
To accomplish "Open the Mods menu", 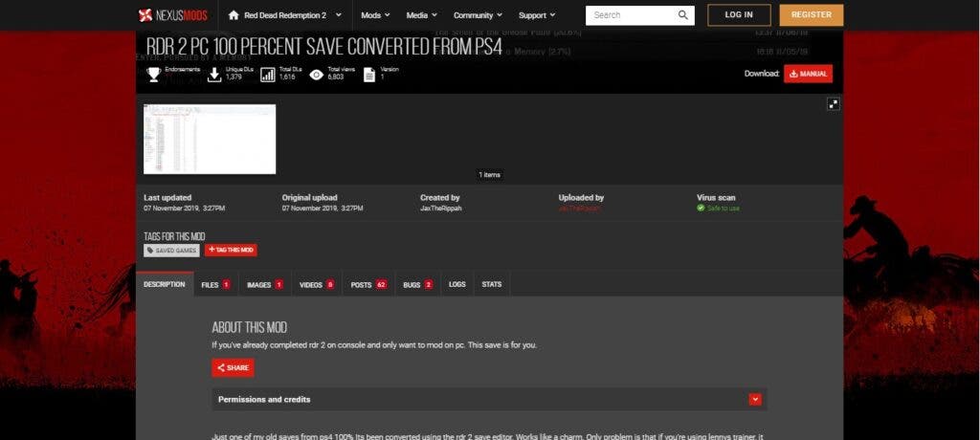I will point(375,15).
